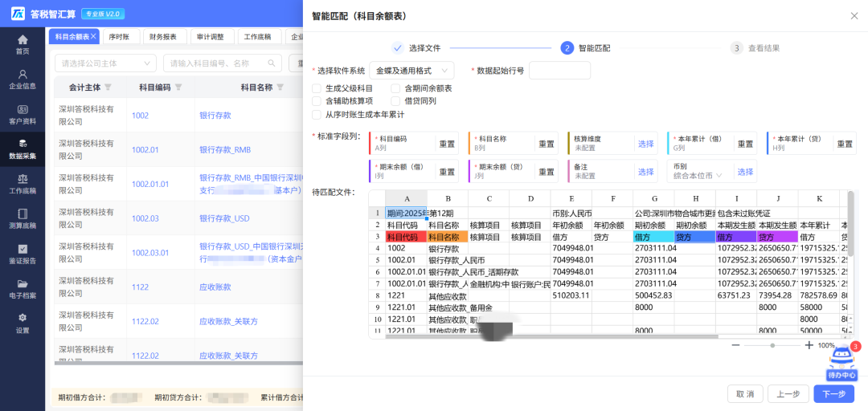Image resolution: width=868 pixels, height=411 pixels.
Task: Reset the 科目编码 field mapping
Action: coord(447,143)
